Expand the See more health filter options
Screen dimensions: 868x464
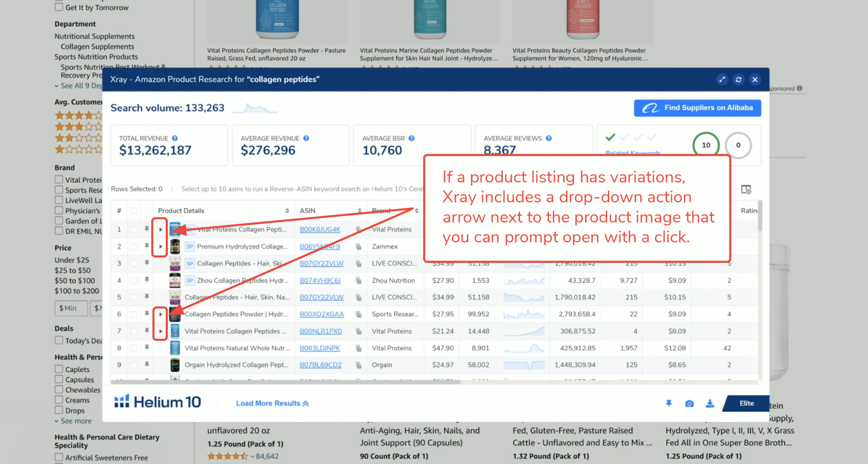76,421
